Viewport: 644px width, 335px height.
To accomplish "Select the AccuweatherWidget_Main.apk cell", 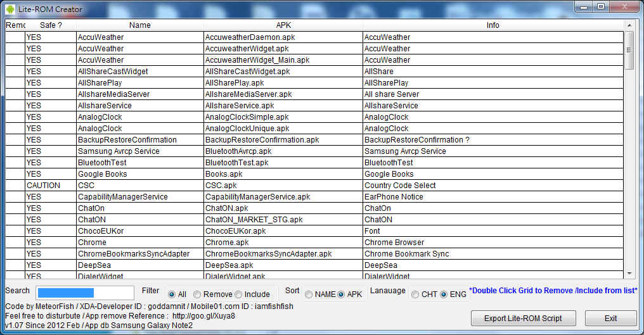I will [283, 60].
